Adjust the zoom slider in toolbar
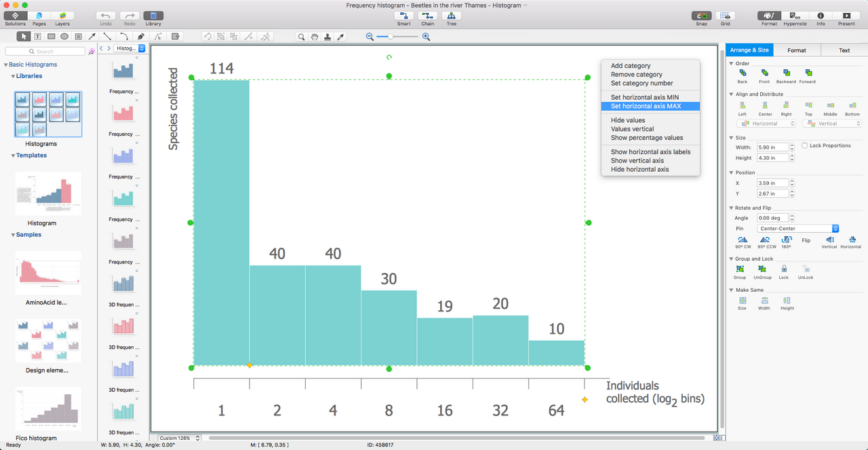Viewport: 868px width, 450px height. 391,37
